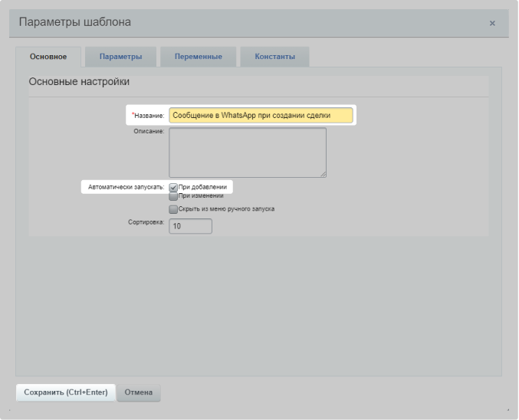Image resolution: width=519 pixels, height=420 pixels.
Task: Click the Основные настройки section heading
Action: (78, 81)
